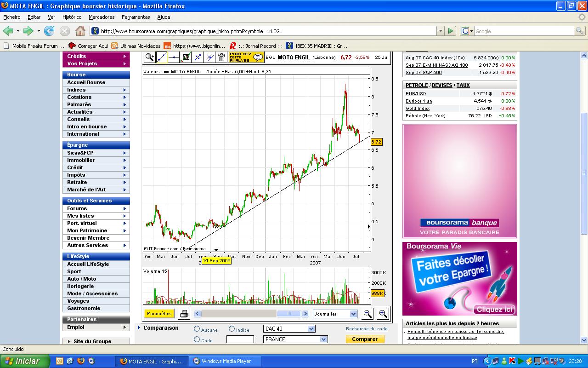Open the FRANCE country dropdown

[x=295, y=339]
